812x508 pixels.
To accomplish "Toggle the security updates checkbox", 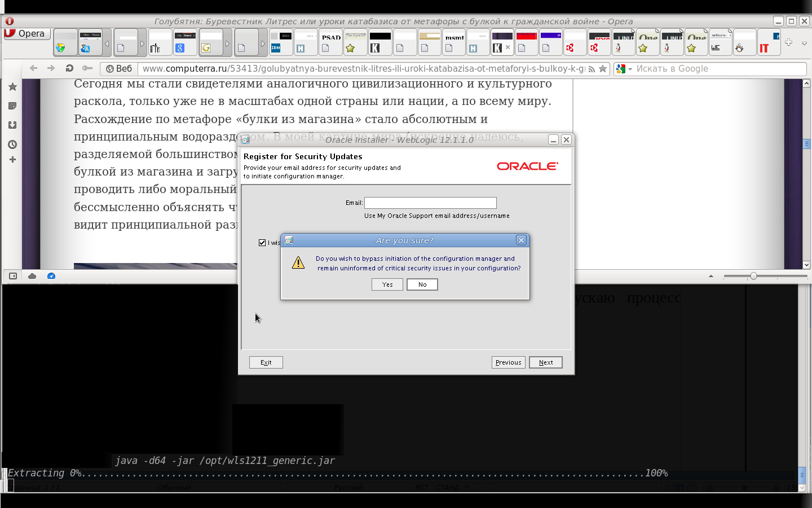I will click(x=262, y=243).
